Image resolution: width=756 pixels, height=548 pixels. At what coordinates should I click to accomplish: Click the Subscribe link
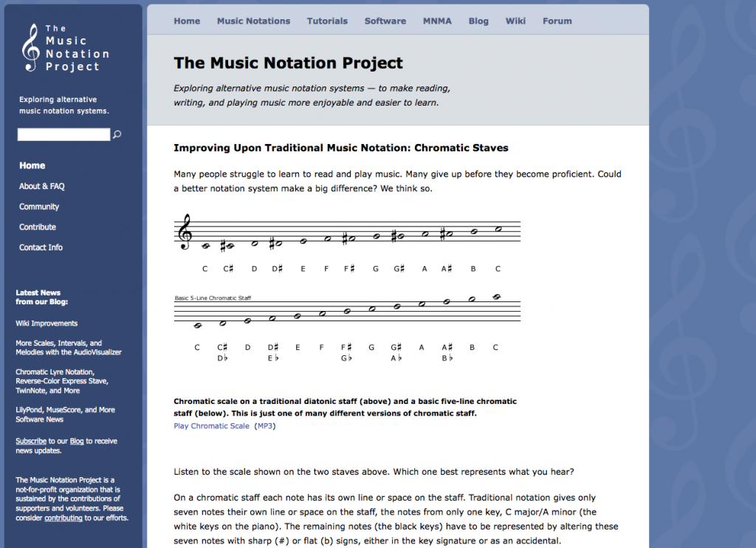click(30, 440)
